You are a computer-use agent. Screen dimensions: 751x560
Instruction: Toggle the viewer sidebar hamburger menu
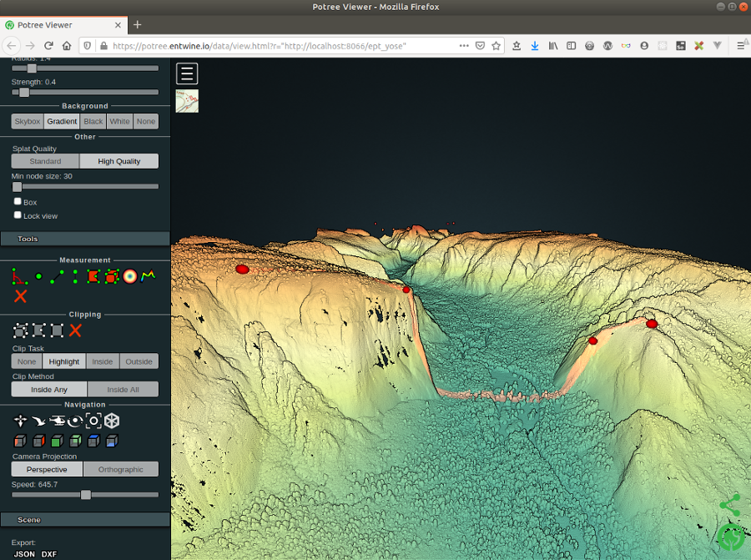[x=186, y=73]
